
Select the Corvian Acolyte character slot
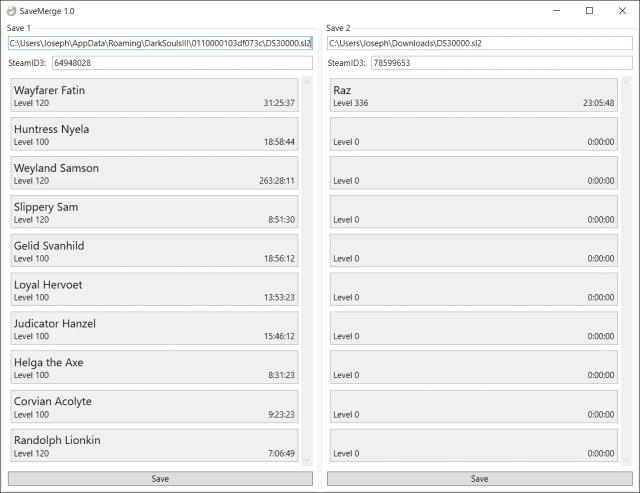[154, 408]
